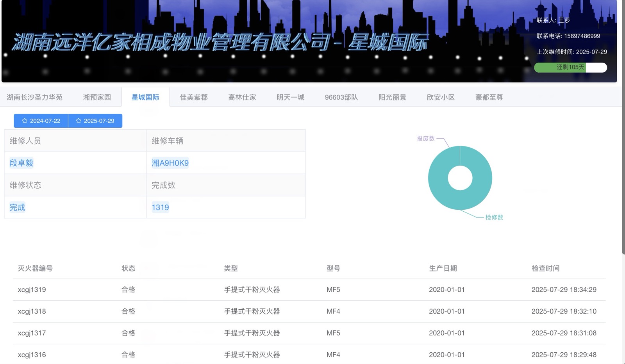Click the 维修车辆 header cell
Viewport: 625px width, 364px height.
click(226, 141)
